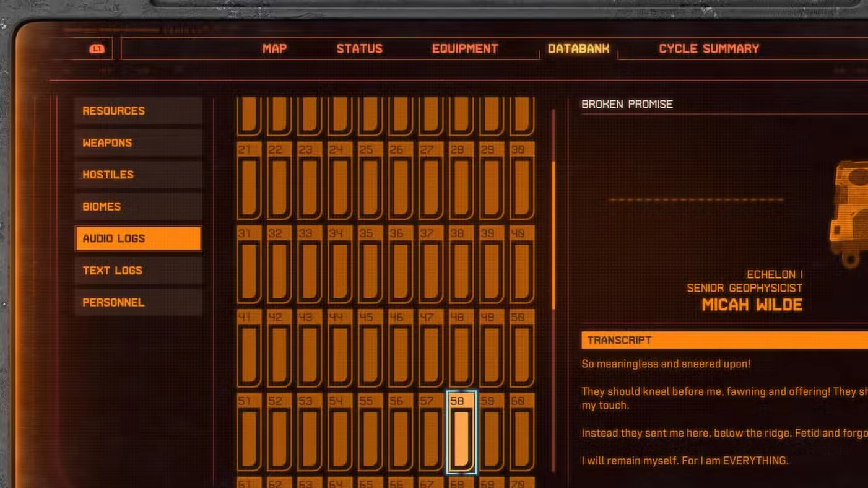Choose audio log slot 54
The height and width of the screenshot is (488, 868).
pyautogui.click(x=340, y=432)
